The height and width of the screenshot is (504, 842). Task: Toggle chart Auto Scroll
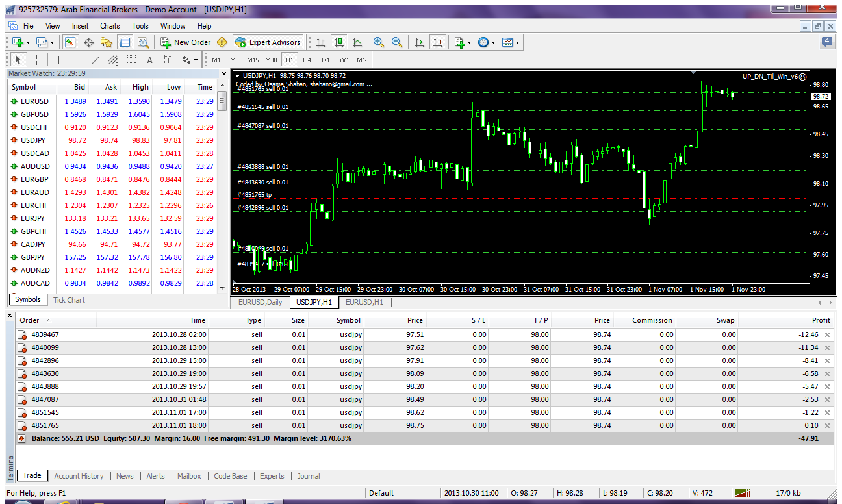point(420,42)
